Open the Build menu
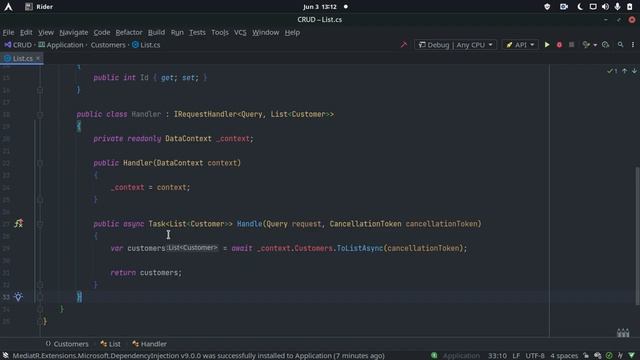 click(x=156, y=32)
